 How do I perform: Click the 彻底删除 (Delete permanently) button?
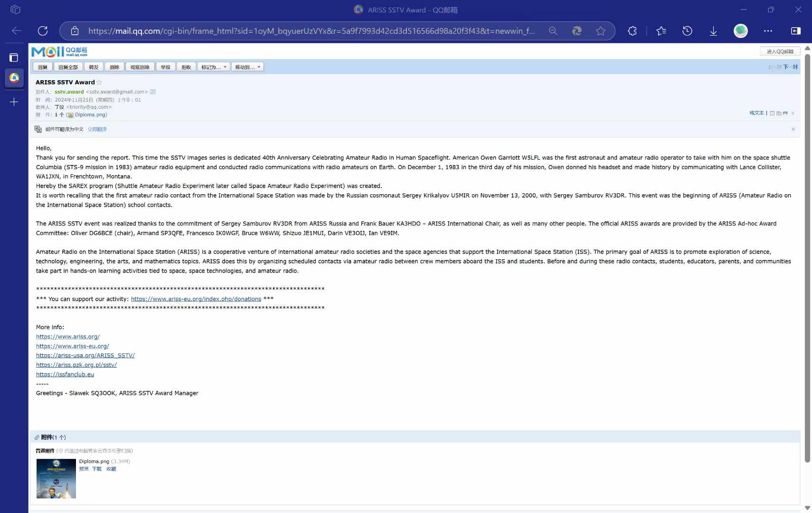[140, 67]
